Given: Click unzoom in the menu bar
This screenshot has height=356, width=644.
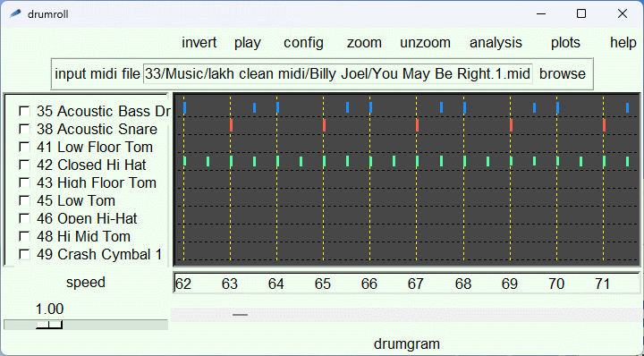Looking at the screenshot, I should (425, 43).
